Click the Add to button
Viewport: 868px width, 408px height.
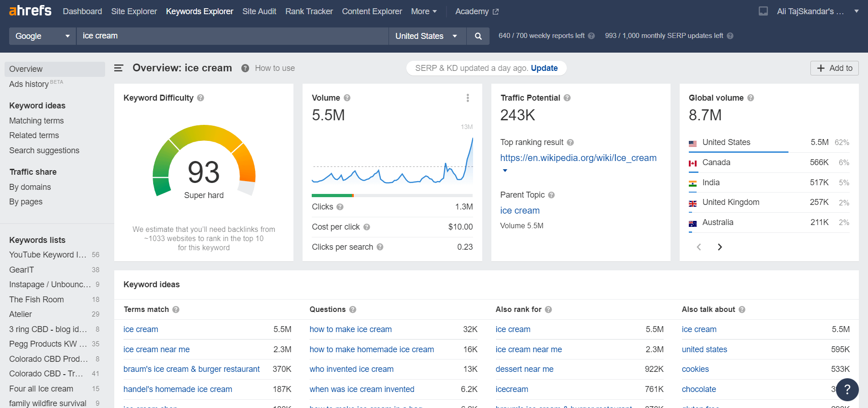(835, 68)
